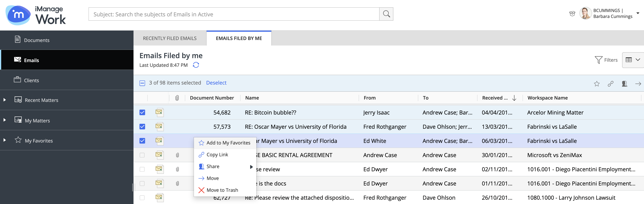Uncheck the RE: Bitcoin bubble?? email
The width and height of the screenshot is (644, 204).
click(142, 113)
